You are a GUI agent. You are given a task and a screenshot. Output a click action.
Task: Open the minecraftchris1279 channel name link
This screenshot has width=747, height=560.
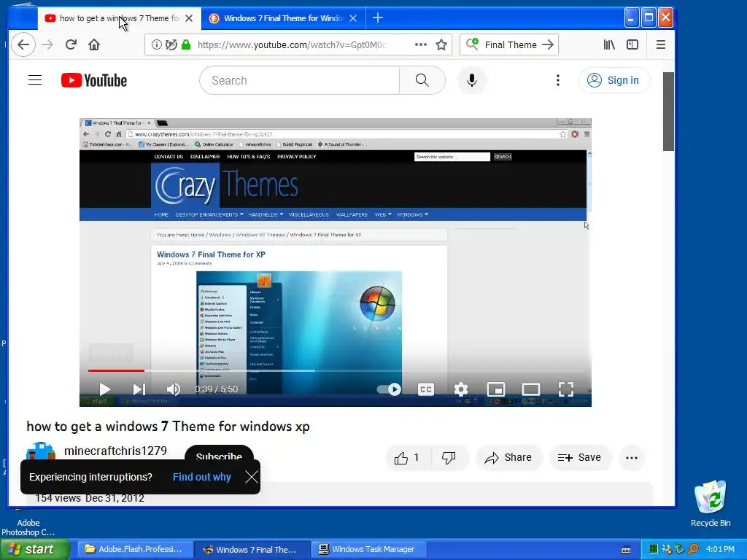coord(115,451)
